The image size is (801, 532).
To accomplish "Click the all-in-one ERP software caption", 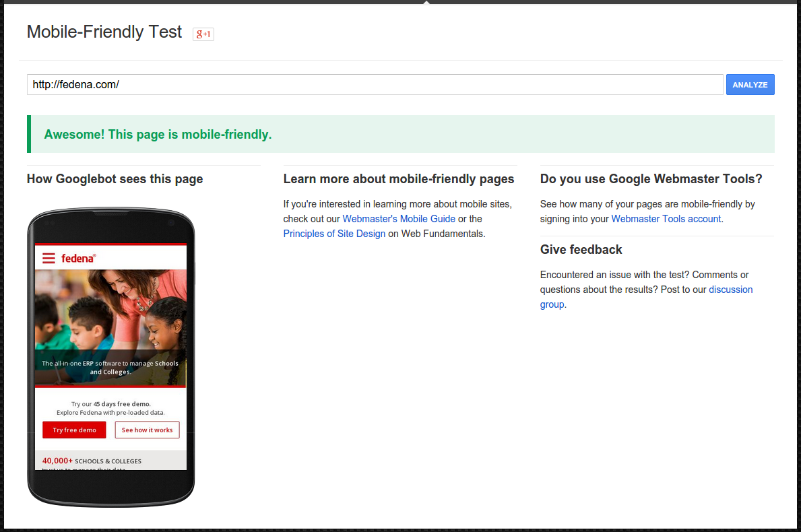I will click(110, 367).
